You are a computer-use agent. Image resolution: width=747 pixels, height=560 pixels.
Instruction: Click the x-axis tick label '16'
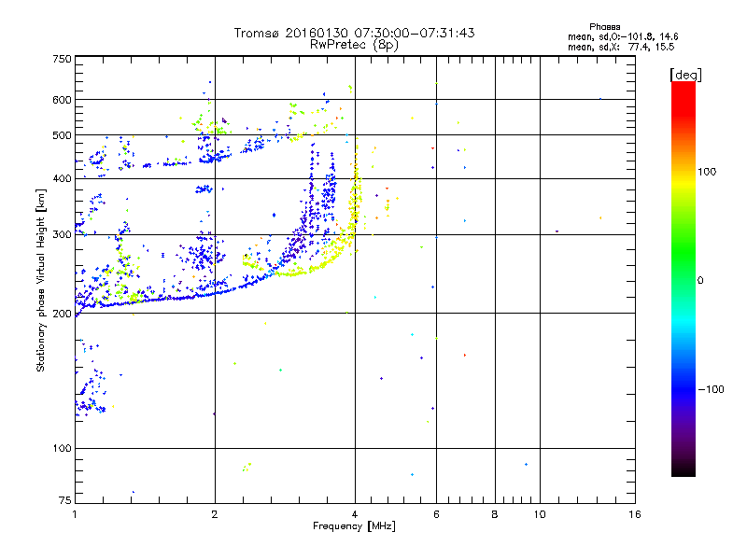(635, 514)
